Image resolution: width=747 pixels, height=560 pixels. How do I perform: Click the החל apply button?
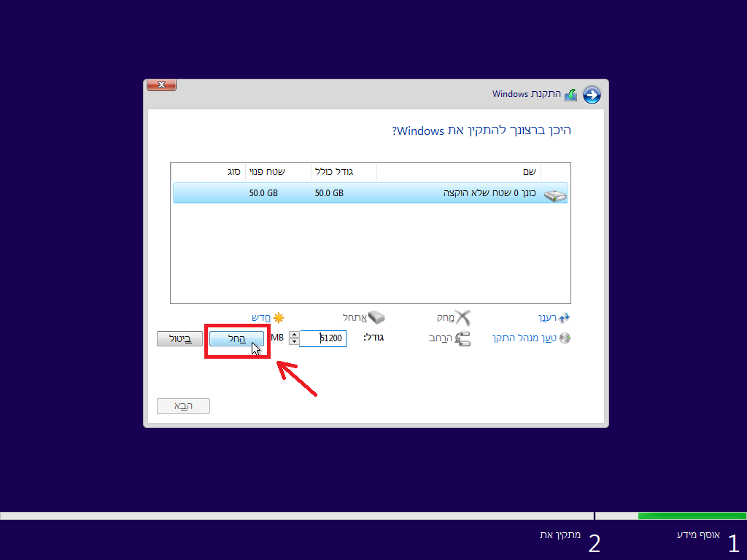pos(237,338)
